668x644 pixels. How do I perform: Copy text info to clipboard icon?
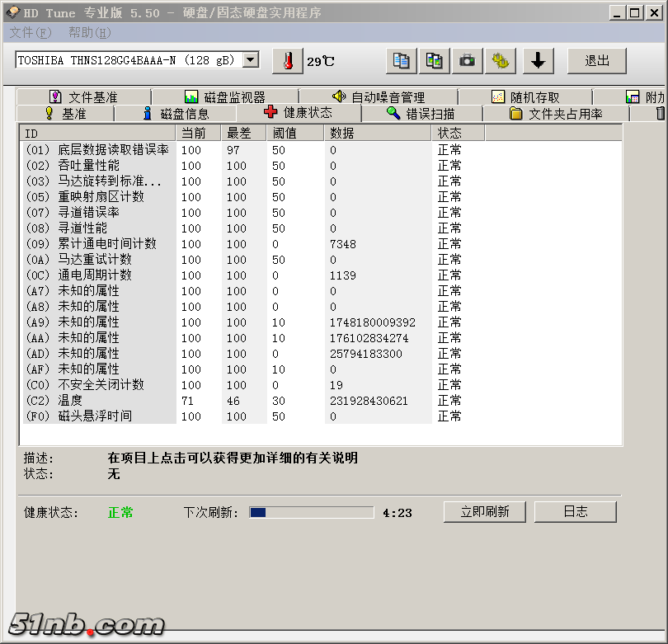click(402, 61)
